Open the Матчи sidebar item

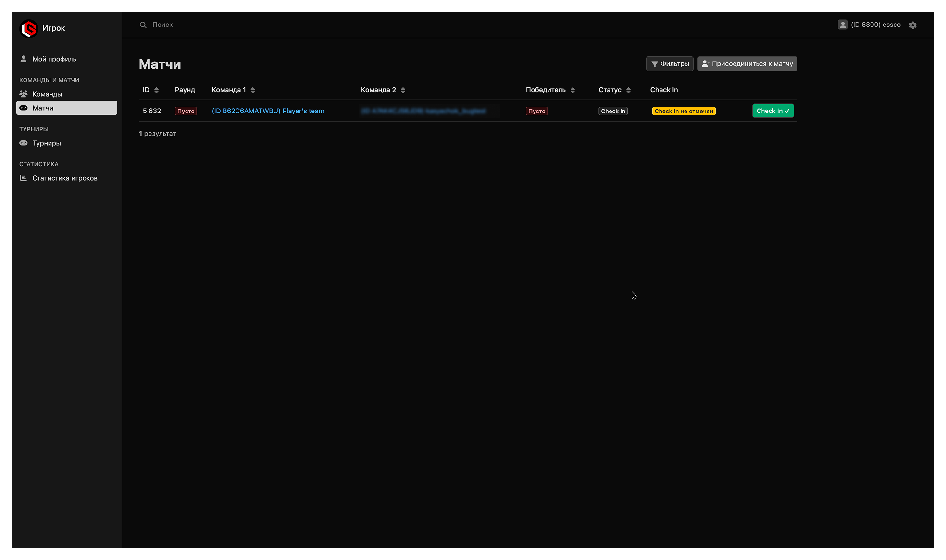66,108
